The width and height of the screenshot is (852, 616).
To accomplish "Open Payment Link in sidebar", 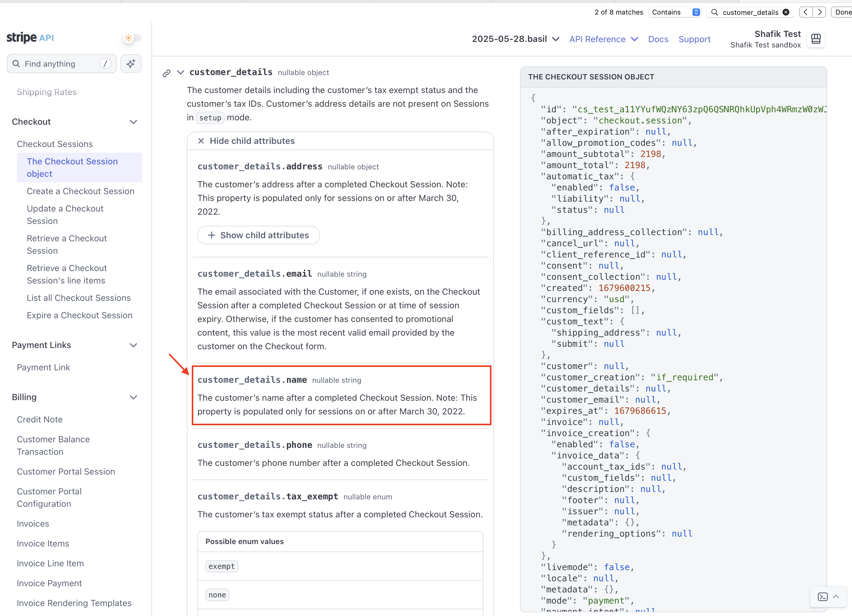I will (x=43, y=367).
